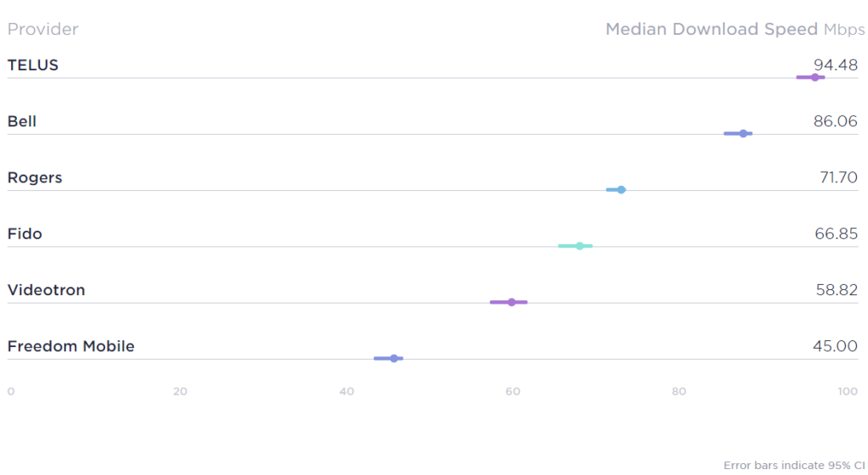The height and width of the screenshot is (475, 868).
Task: Click the 60 axis tick label
Action: point(513,391)
